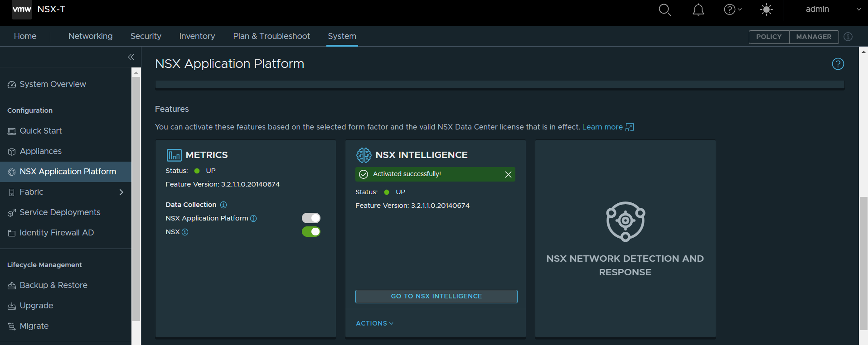Viewport: 868px width, 345px height.
Task: Click the METRICS Feature Version text
Action: [223, 184]
